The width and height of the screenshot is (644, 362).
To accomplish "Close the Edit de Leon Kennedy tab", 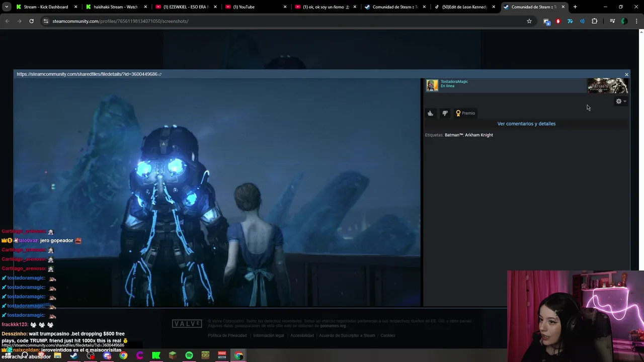I will (x=494, y=7).
